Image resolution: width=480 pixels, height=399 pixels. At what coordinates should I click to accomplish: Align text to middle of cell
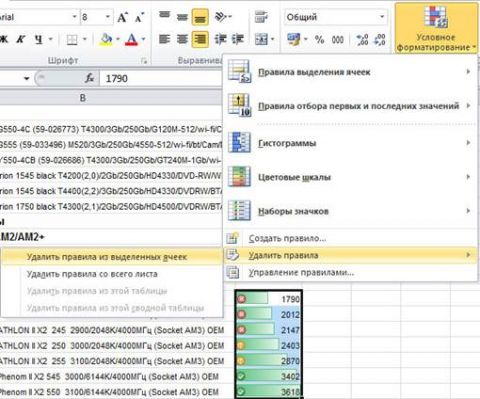click(x=182, y=16)
